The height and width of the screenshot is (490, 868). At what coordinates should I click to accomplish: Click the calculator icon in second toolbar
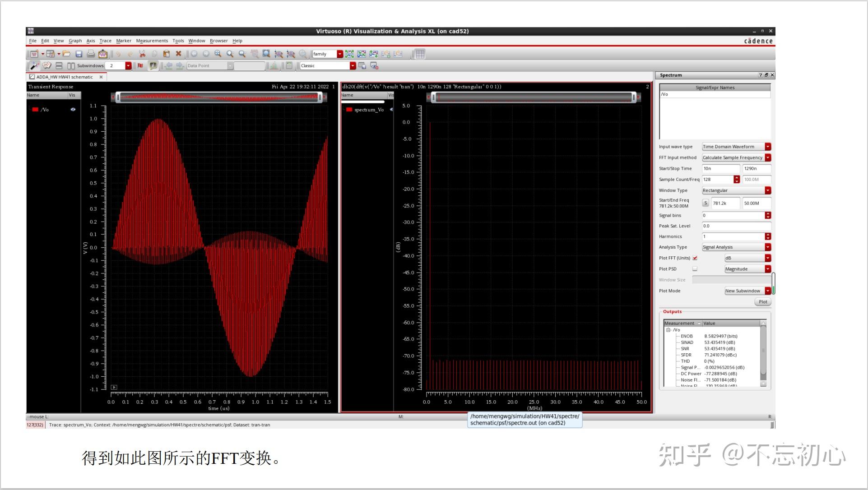[289, 65]
